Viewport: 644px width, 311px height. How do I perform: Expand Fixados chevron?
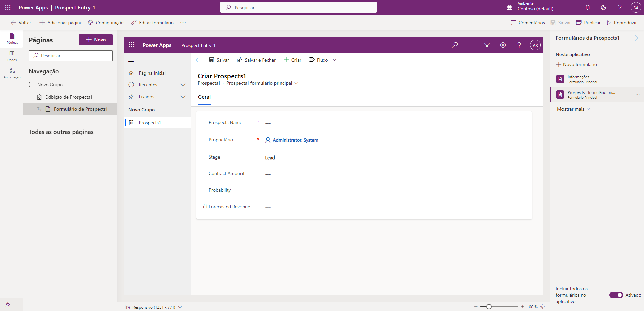click(183, 97)
